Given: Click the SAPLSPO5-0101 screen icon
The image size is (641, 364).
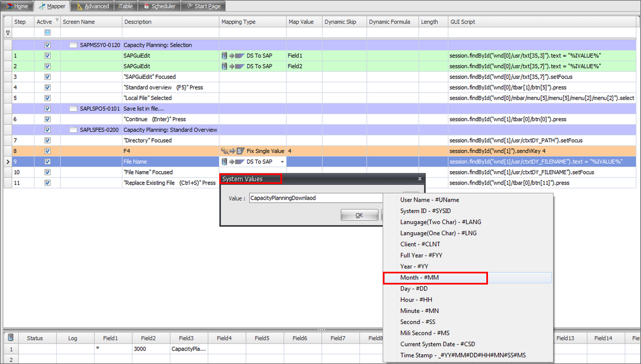Looking at the screenshot, I should (73, 108).
